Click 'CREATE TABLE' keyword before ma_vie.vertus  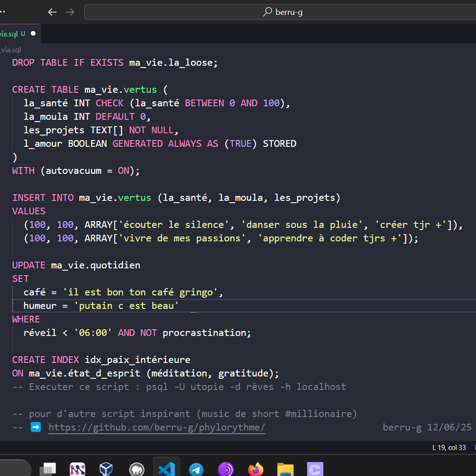(x=45, y=90)
